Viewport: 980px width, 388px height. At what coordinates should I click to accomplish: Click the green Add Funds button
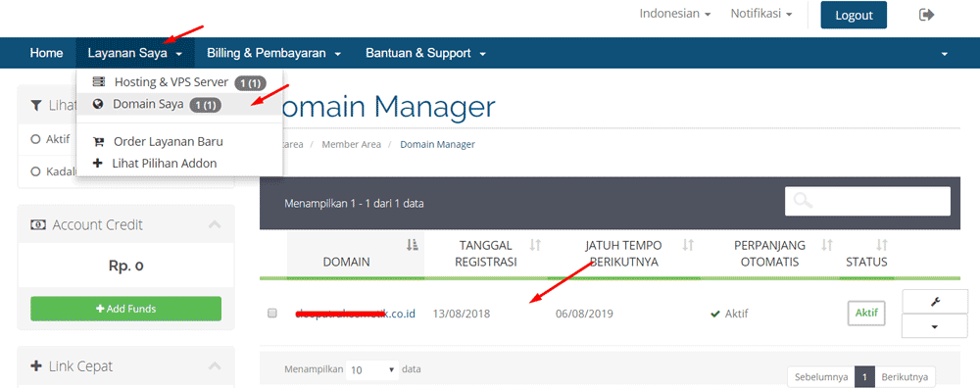(125, 309)
